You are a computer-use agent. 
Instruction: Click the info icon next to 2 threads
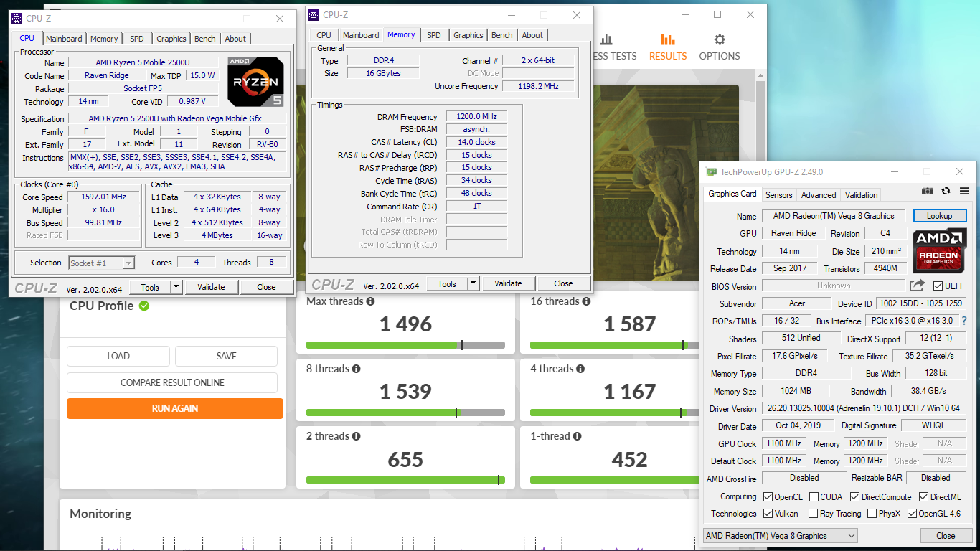coord(356,437)
